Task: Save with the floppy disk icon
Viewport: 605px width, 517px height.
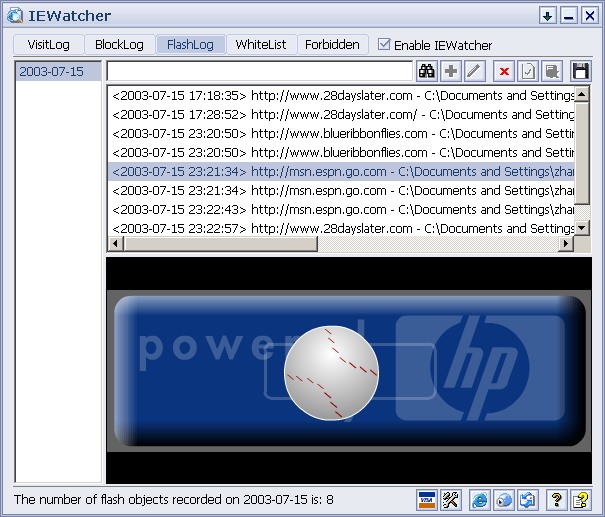Action: [581, 71]
